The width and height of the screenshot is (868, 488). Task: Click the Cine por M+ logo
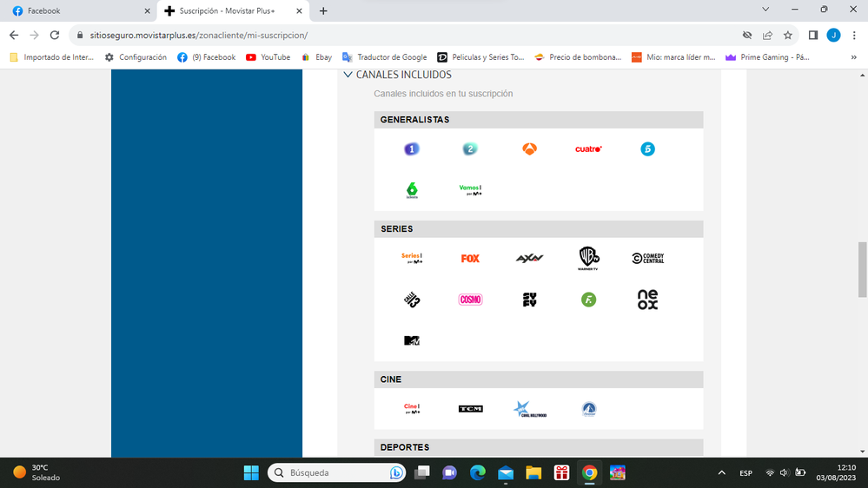pyautogui.click(x=411, y=409)
